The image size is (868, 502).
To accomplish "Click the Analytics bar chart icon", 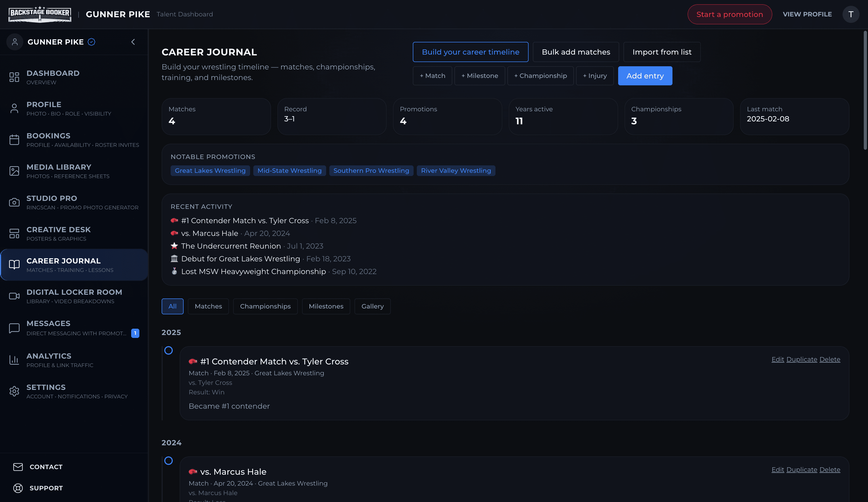I will coord(14,360).
